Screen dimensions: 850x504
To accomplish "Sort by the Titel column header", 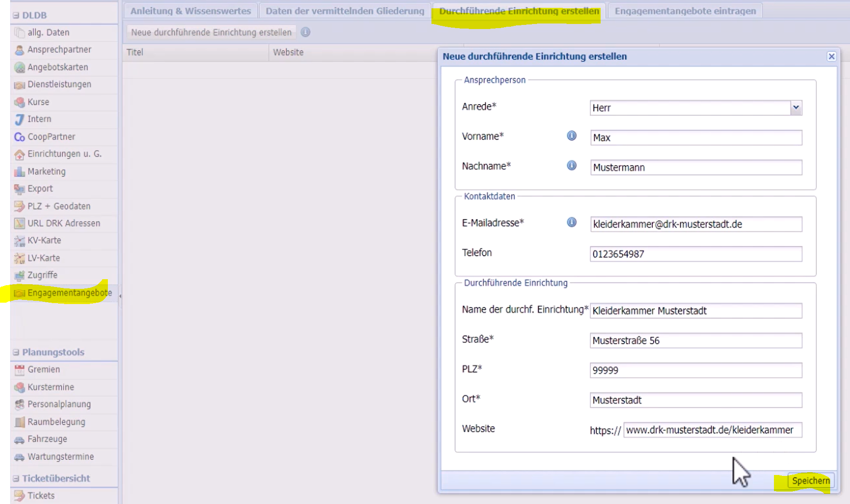I will click(x=135, y=53).
